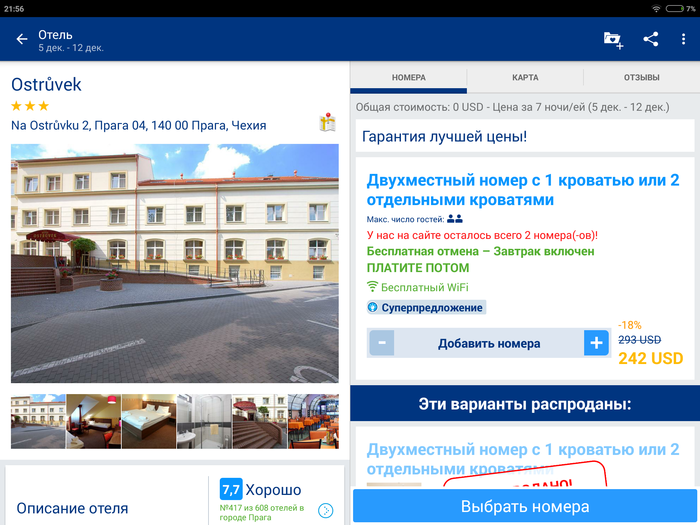Open the sold-out double room title

(x=523, y=458)
